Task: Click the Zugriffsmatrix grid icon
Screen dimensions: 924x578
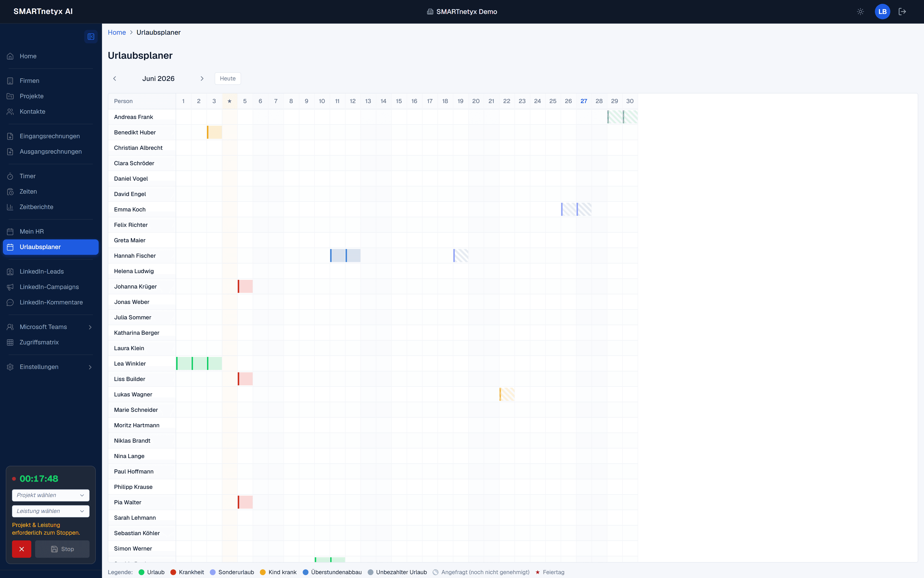Action: coord(10,342)
